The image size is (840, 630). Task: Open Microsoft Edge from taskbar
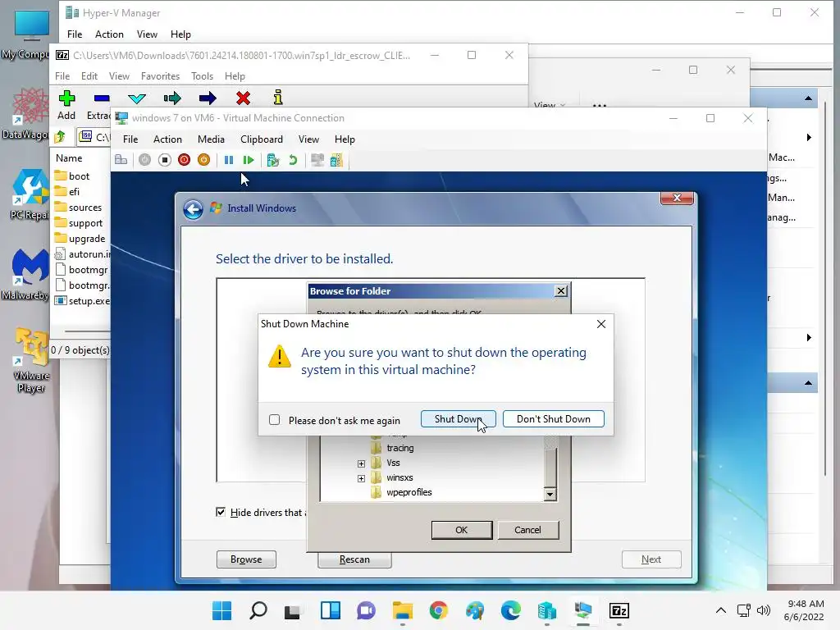(510, 610)
